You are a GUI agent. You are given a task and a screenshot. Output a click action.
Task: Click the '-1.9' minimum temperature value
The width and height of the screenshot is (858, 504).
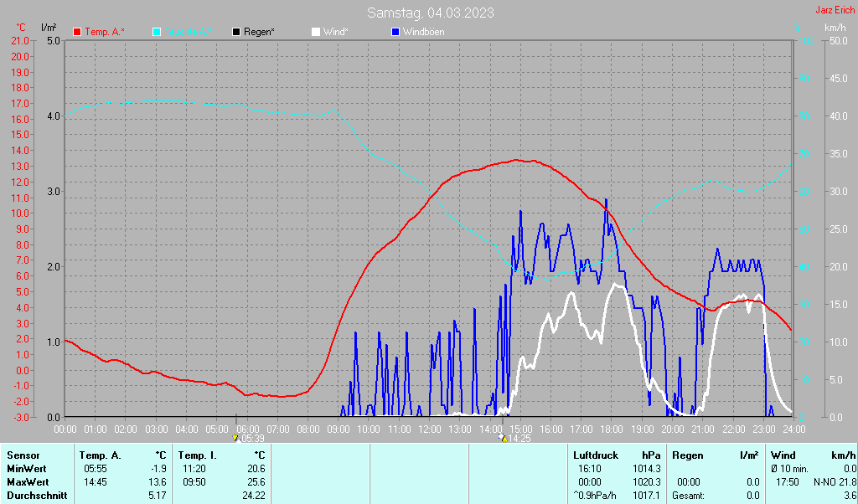coord(158,469)
